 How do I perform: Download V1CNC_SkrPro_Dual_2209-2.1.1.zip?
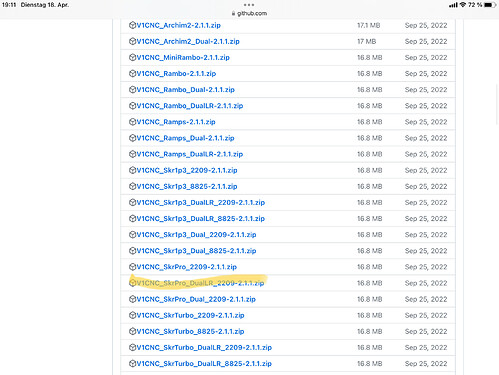tap(196, 299)
